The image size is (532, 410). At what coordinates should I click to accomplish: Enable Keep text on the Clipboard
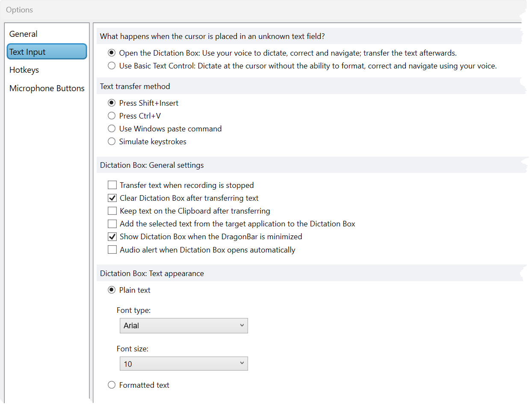tap(112, 211)
